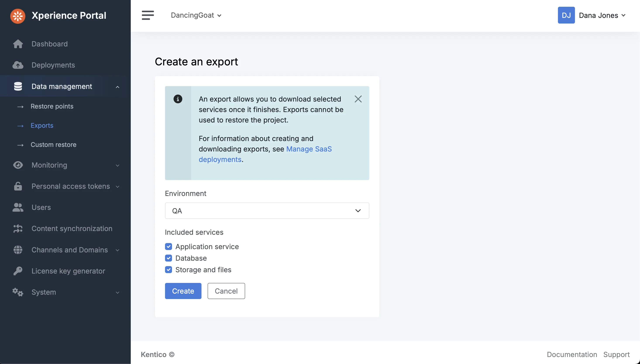640x364 pixels.
Task: Click the License key generator key icon
Action: pyautogui.click(x=18, y=271)
